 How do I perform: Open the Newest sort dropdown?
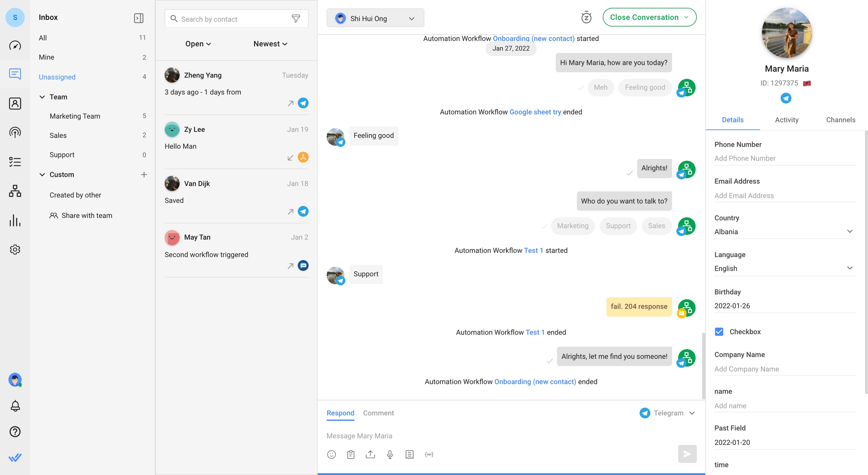pos(270,44)
